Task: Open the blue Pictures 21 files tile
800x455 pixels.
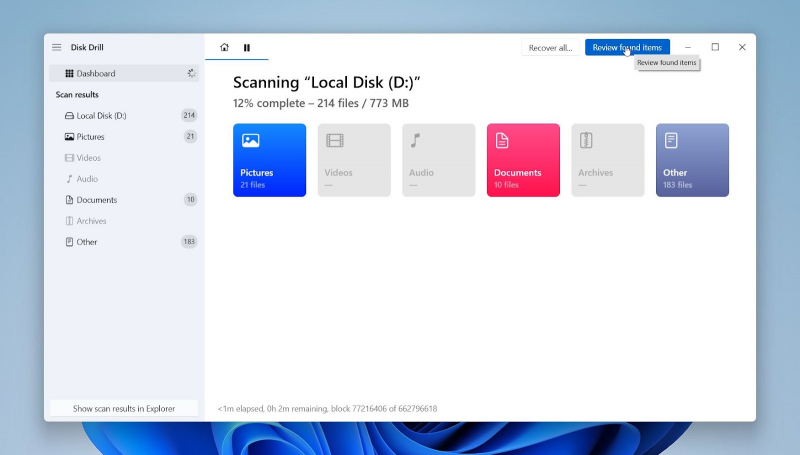Action: click(269, 160)
